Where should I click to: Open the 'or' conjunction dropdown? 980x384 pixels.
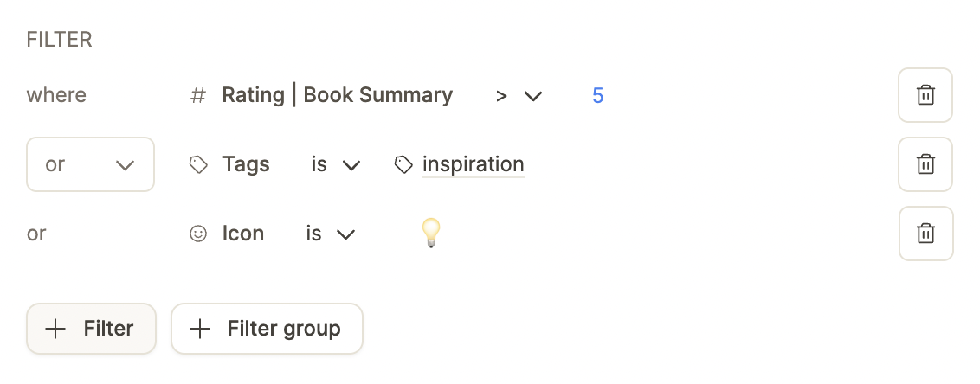90,164
